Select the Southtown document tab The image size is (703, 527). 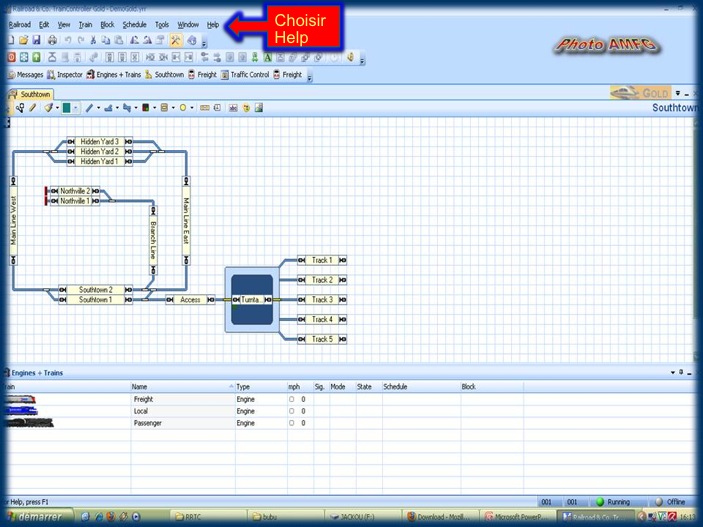click(x=31, y=94)
